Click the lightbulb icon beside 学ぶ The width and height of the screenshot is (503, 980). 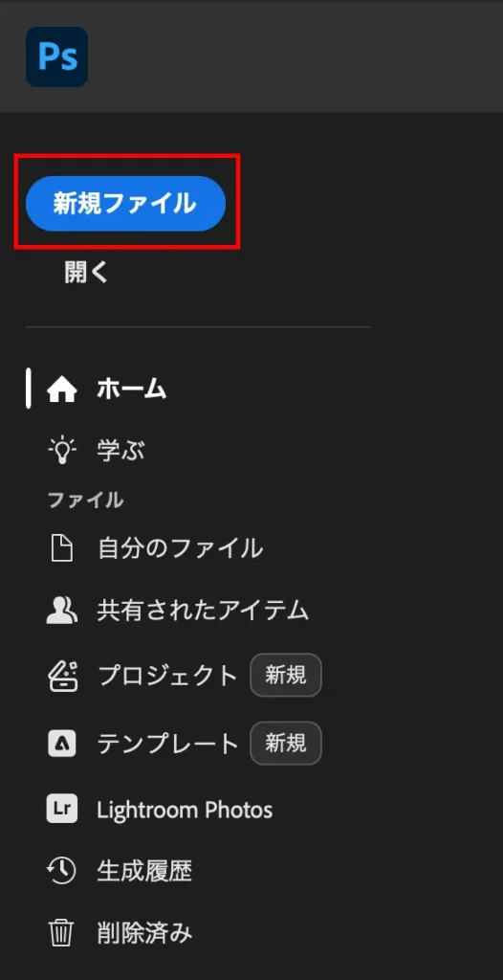[62, 450]
